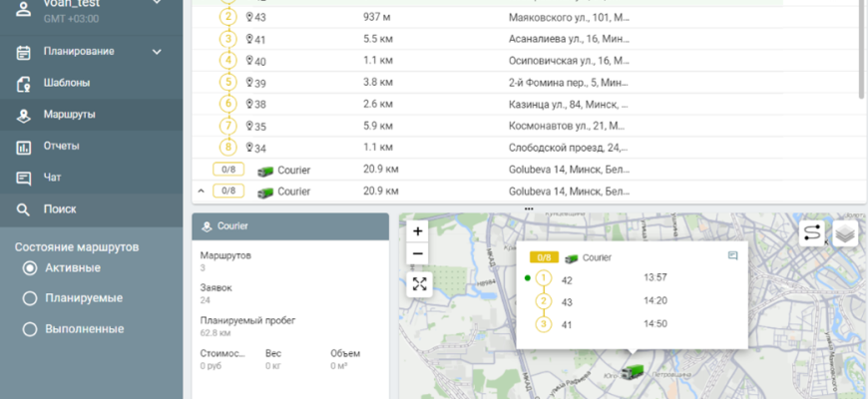Select the Выполненные route status radio button
Screen dimensions: 868x399
pyautogui.click(x=30, y=328)
